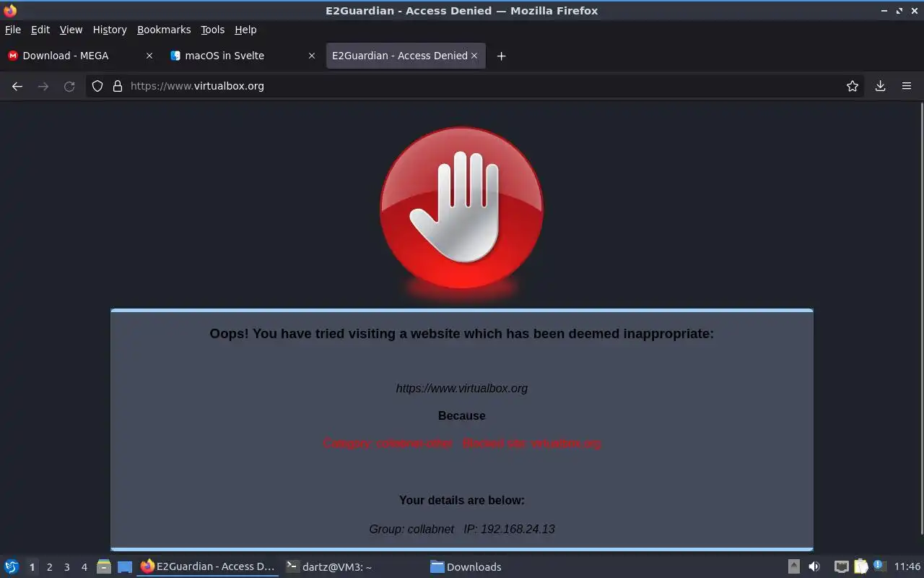Switch to the macOS in Svelte tab

click(x=243, y=56)
